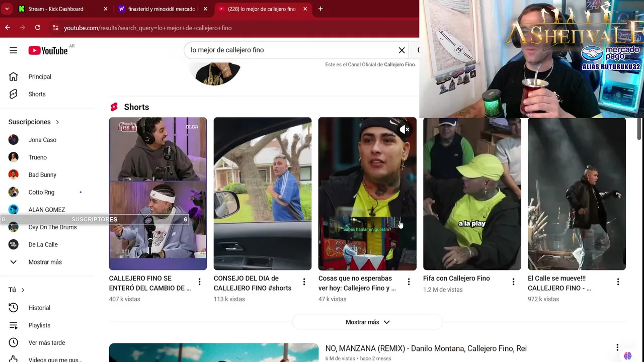The image size is (644, 362).
Task: Open the browser tab search dropdown
Action: pyautogui.click(x=7, y=9)
